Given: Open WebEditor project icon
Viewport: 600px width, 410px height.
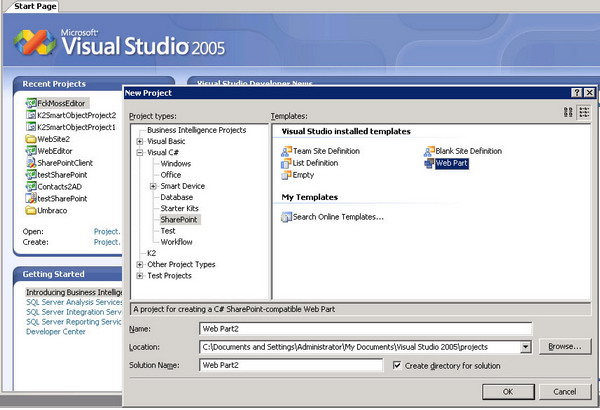Looking at the screenshot, I should point(31,151).
